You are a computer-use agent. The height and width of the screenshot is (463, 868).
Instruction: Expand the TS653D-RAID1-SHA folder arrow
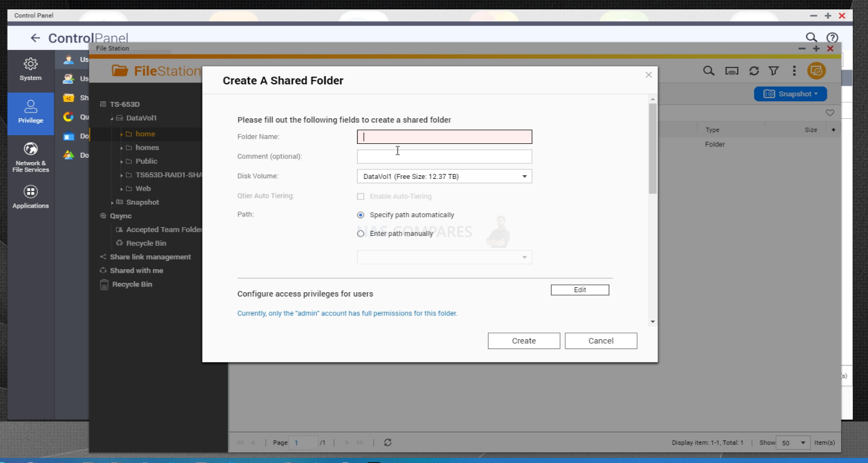coord(121,175)
